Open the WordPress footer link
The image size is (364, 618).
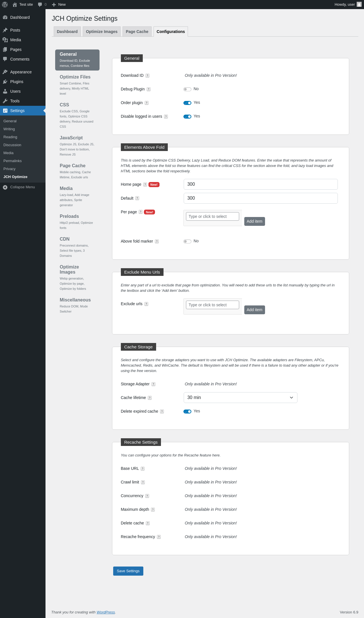[x=106, y=612]
